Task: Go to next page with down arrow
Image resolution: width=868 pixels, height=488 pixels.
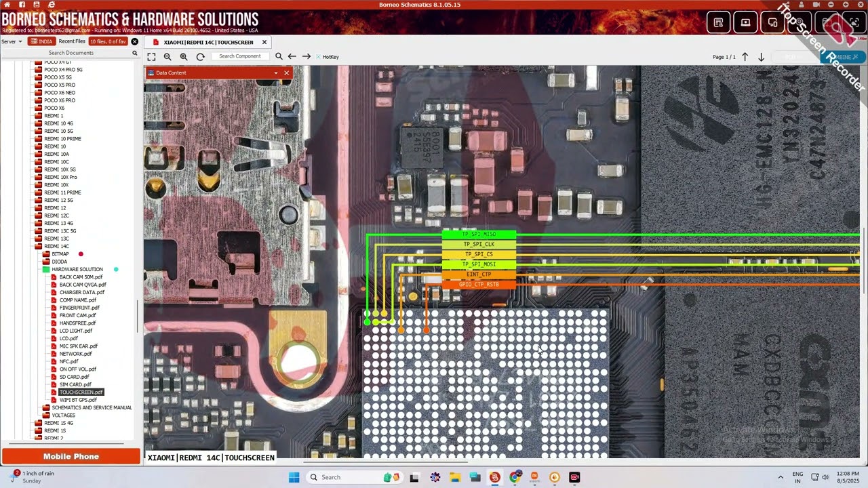Action: coord(761,57)
